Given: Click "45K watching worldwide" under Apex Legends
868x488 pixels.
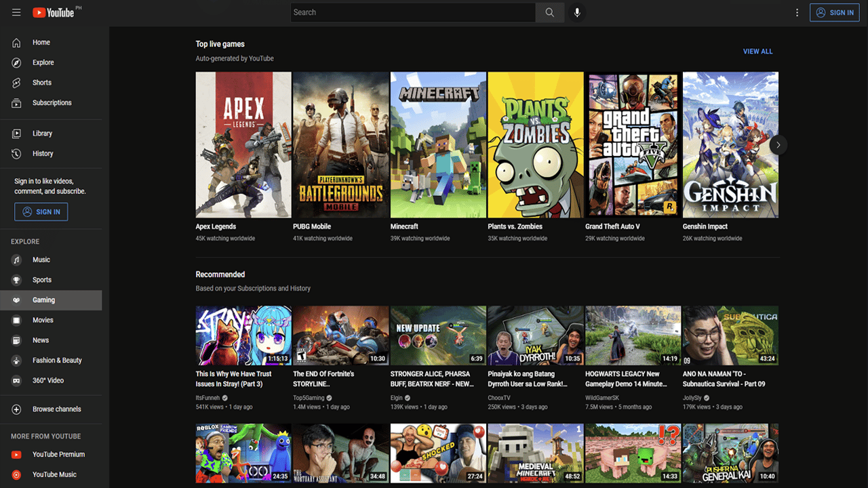Looking at the screenshot, I should tap(226, 239).
